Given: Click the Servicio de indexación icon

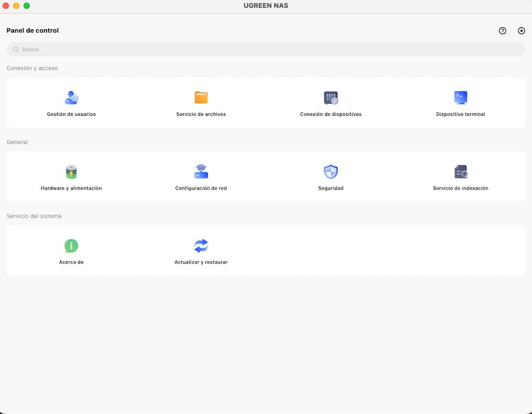Looking at the screenshot, I should coord(460,172).
